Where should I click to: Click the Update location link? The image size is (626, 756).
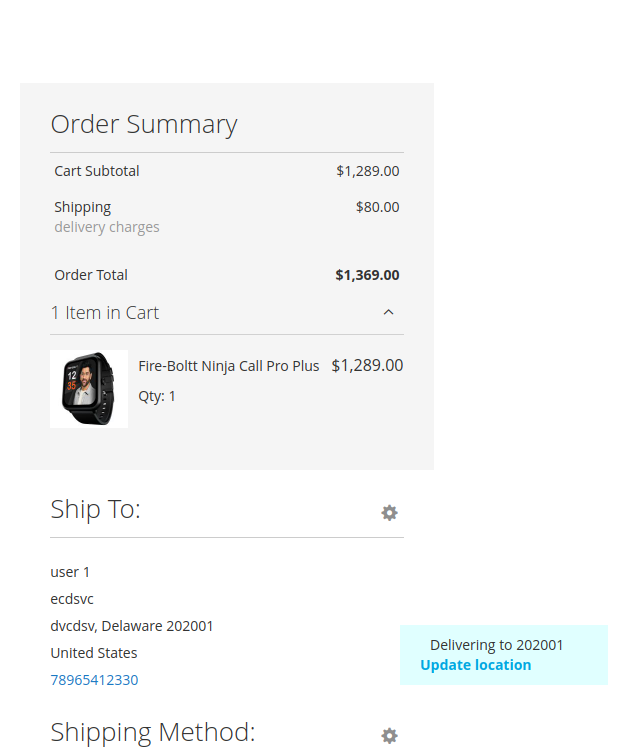[x=475, y=665]
